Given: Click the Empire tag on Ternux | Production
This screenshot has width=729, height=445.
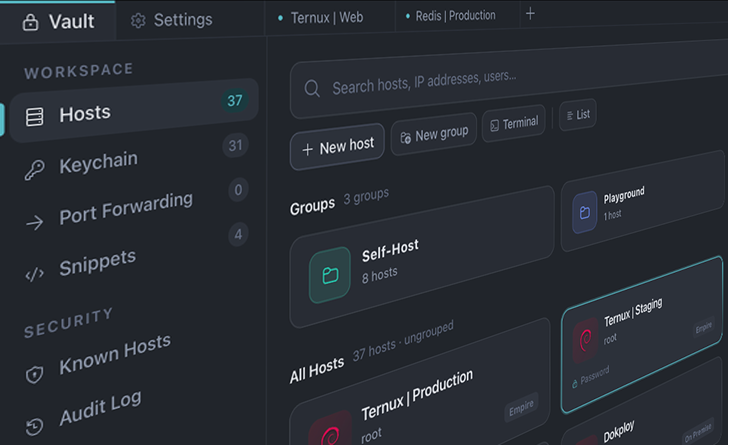Looking at the screenshot, I should coord(521,408).
